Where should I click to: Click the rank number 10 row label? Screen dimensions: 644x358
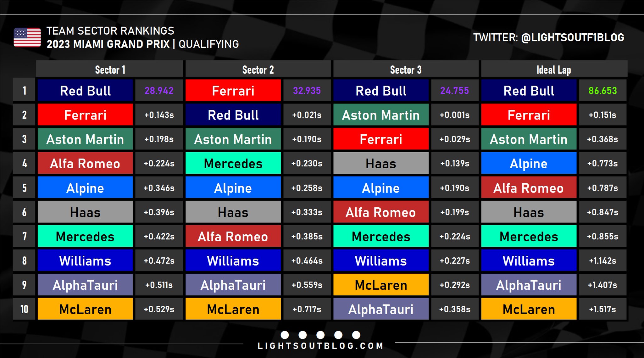[24, 309]
